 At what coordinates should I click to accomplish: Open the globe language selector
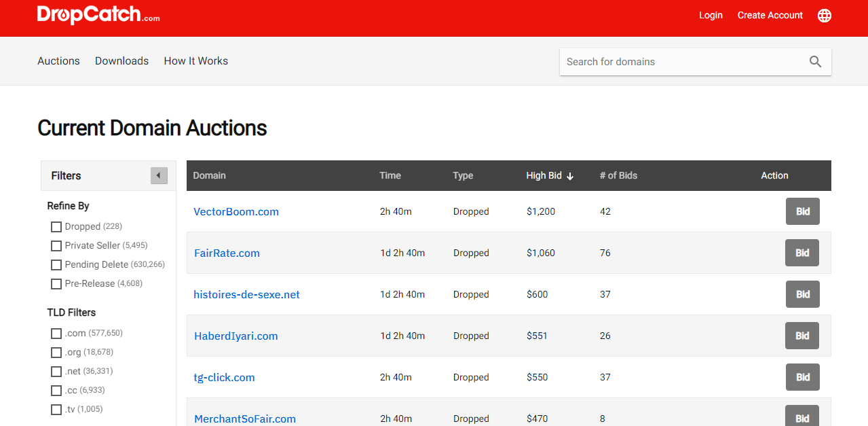click(824, 16)
